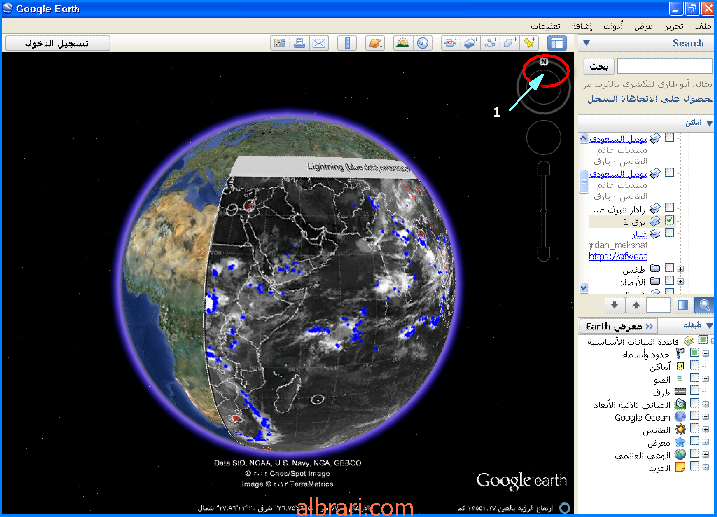The width and height of the screenshot is (717, 517).
Task: Click the Print toolbar icon
Action: (300, 43)
